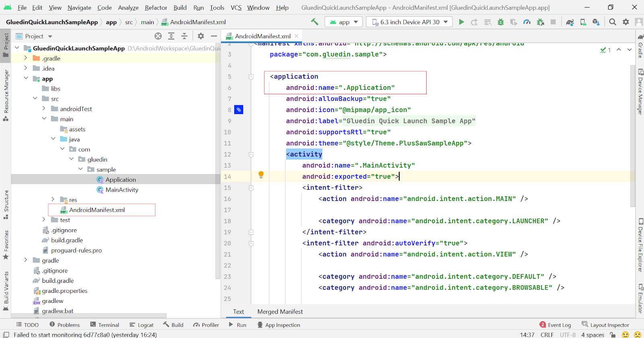
Task: Click the CRLF line separator in status bar
Action: 547,334
